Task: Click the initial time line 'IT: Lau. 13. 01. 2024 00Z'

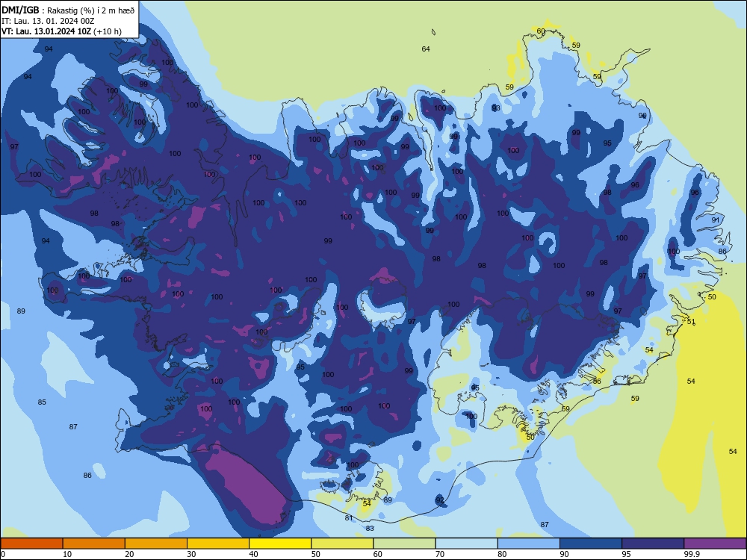Action: [48, 21]
